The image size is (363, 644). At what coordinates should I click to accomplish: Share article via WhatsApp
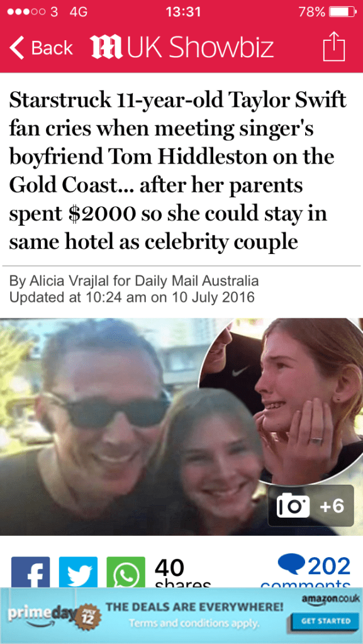coord(126,572)
